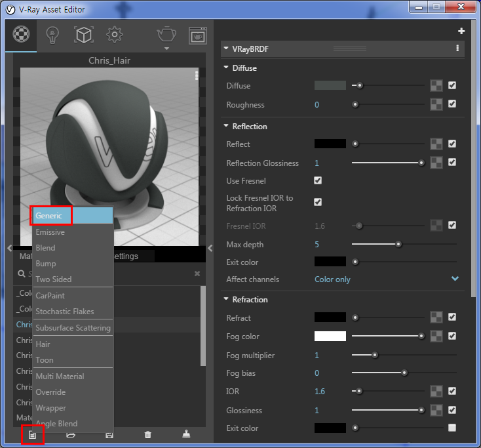Click the purge unused materials broom icon

(x=186, y=434)
